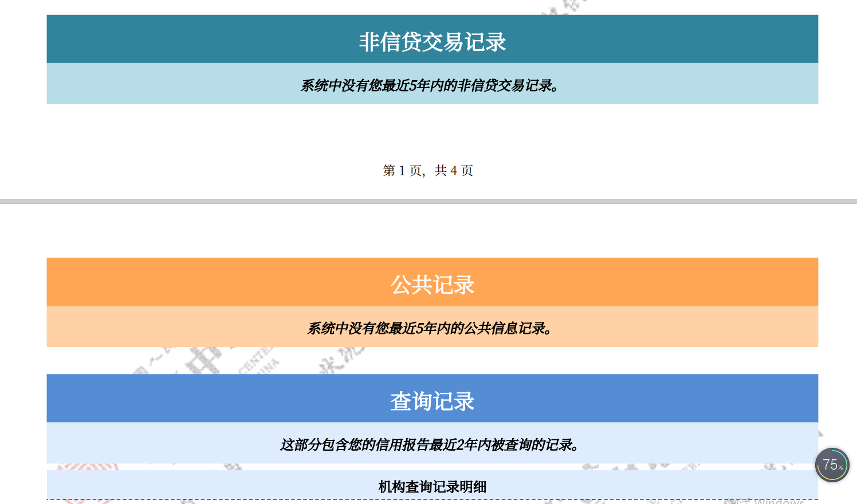This screenshot has width=857, height=504.
Task: Click page indicator 第 1 页, 共 4 页
Action: pyautogui.click(x=428, y=170)
